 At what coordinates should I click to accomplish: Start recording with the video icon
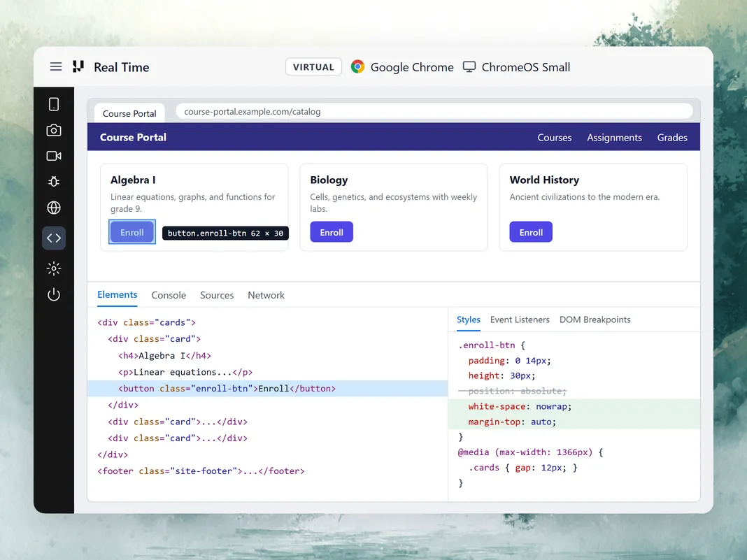[x=54, y=156]
